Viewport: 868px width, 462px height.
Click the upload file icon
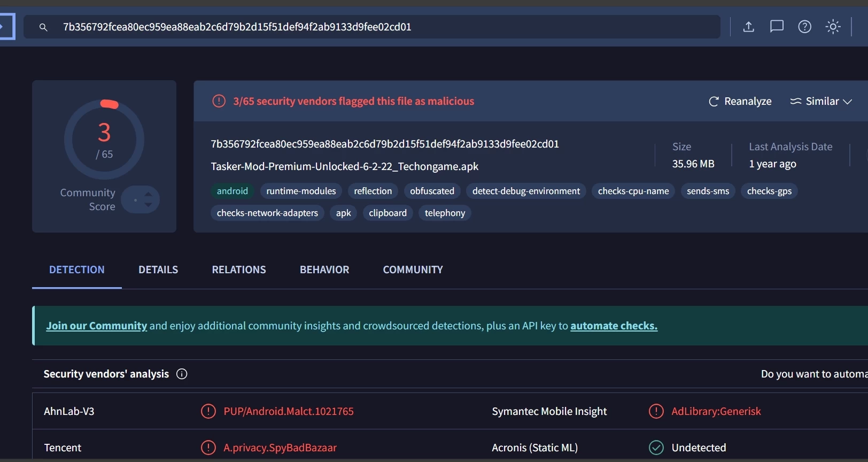click(x=749, y=27)
